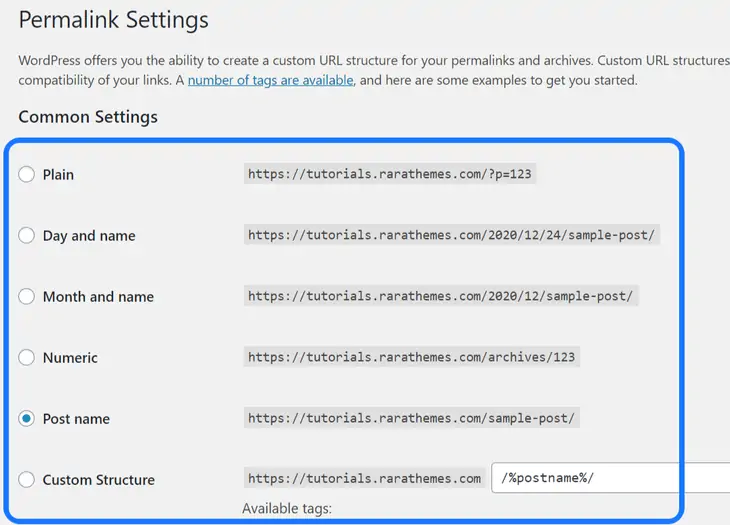Click the 2020/12/24/sample-post sample URL
The width and height of the screenshot is (730, 525).
point(452,236)
